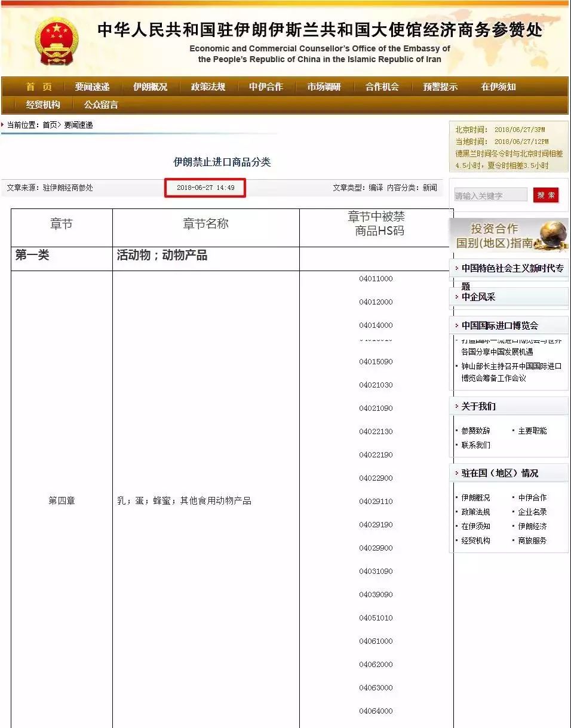
Task: Go to 伊朗概况 in the navigation bar
Action: (x=150, y=87)
